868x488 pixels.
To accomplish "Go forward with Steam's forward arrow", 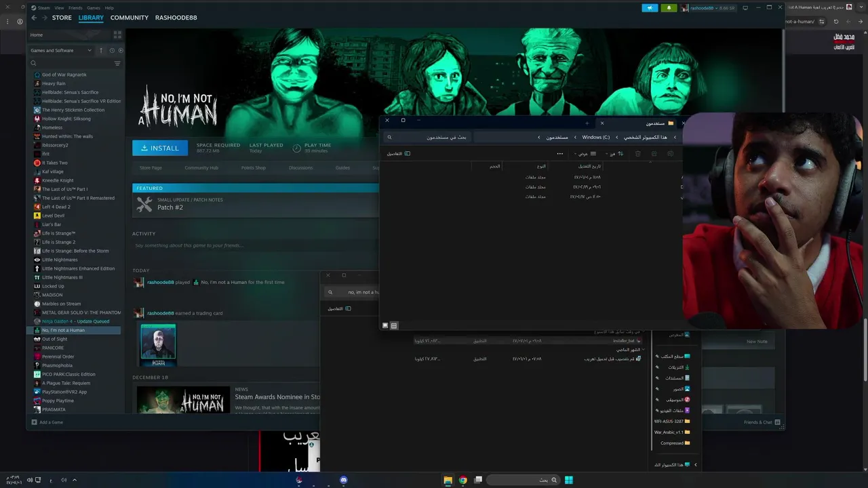I will [x=44, y=18].
